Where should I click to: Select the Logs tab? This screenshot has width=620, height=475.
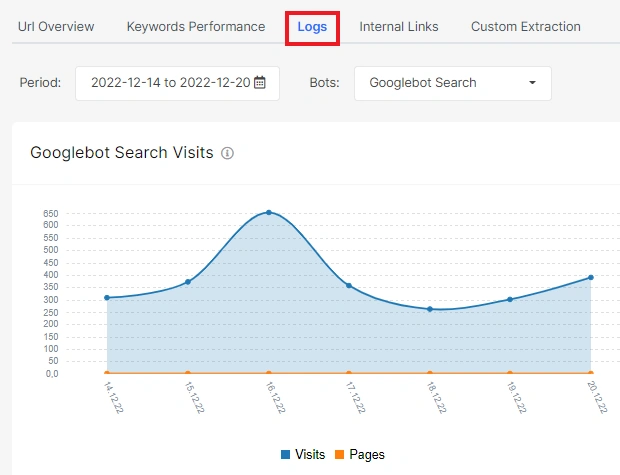pyautogui.click(x=312, y=27)
